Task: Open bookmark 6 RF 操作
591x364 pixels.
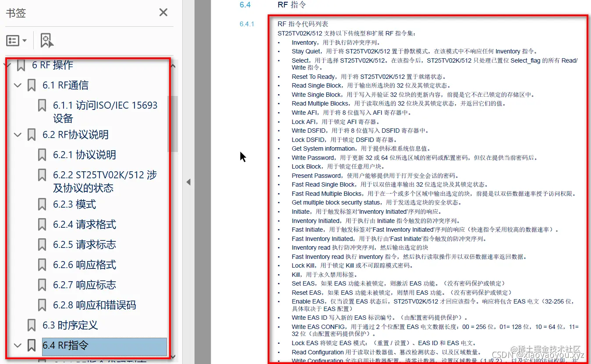Action: (x=53, y=65)
